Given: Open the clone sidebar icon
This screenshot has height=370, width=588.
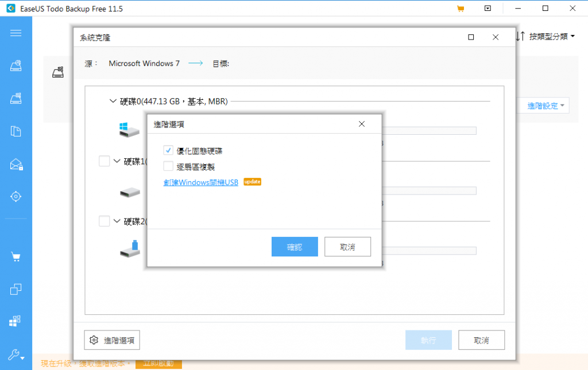Looking at the screenshot, I should 16,289.
